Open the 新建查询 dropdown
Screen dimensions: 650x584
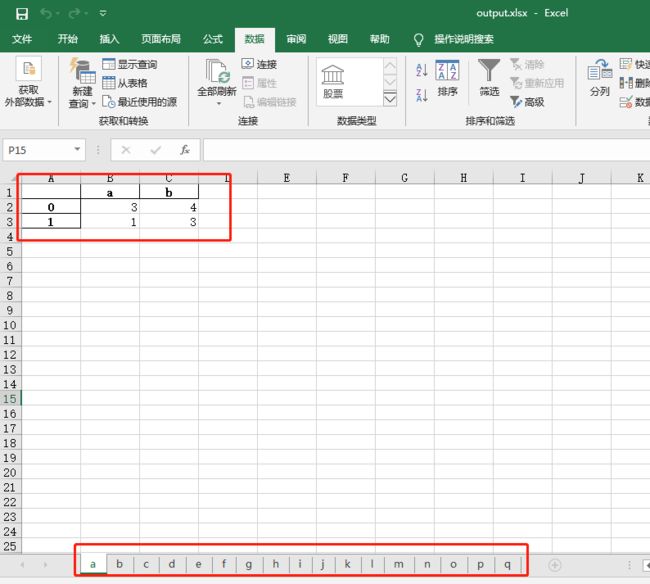point(82,83)
